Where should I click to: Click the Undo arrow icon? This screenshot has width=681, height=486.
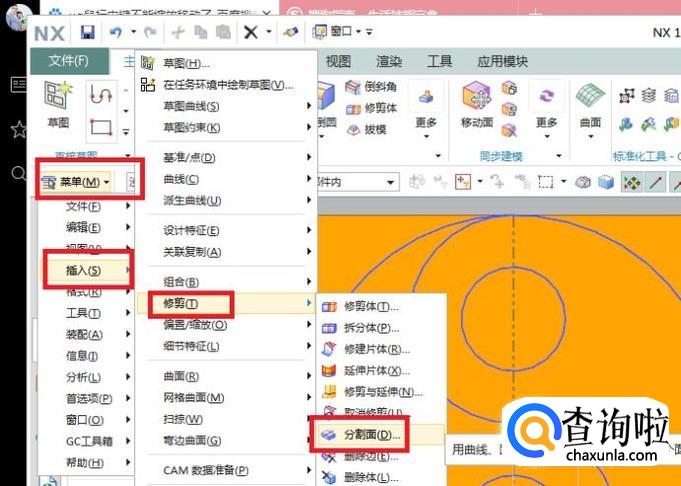[x=116, y=32]
